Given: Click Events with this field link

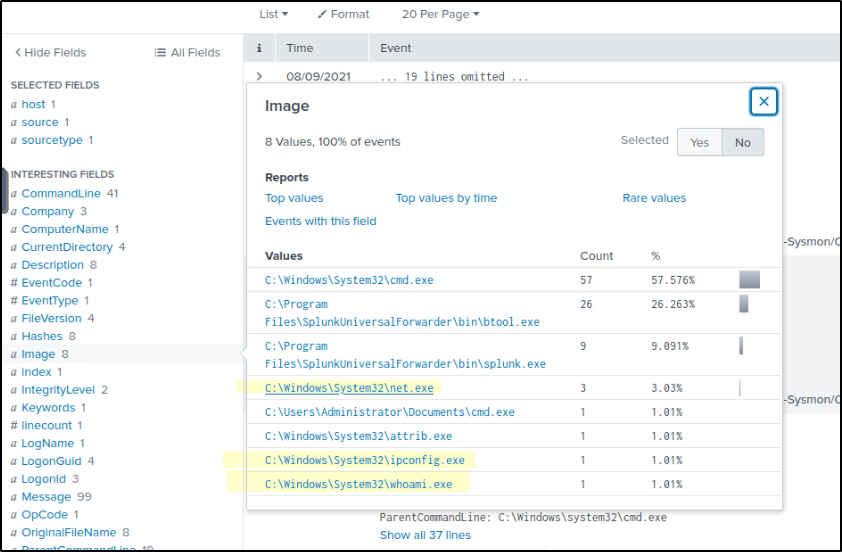Looking at the screenshot, I should click(320, 221).
